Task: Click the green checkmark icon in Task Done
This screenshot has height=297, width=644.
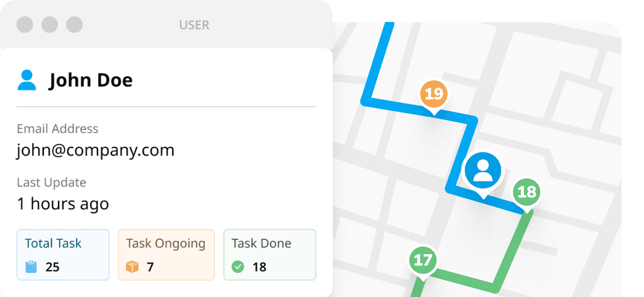Action: tap(238, 267)
